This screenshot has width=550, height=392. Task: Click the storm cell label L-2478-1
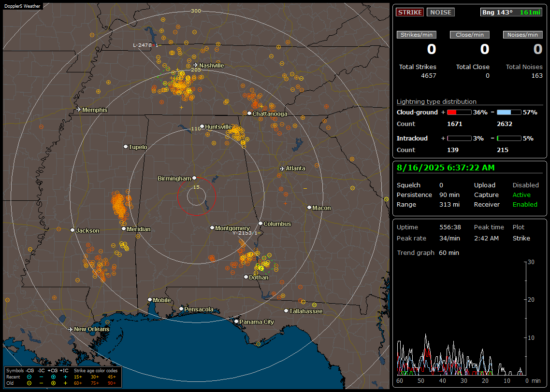(147, 45)
